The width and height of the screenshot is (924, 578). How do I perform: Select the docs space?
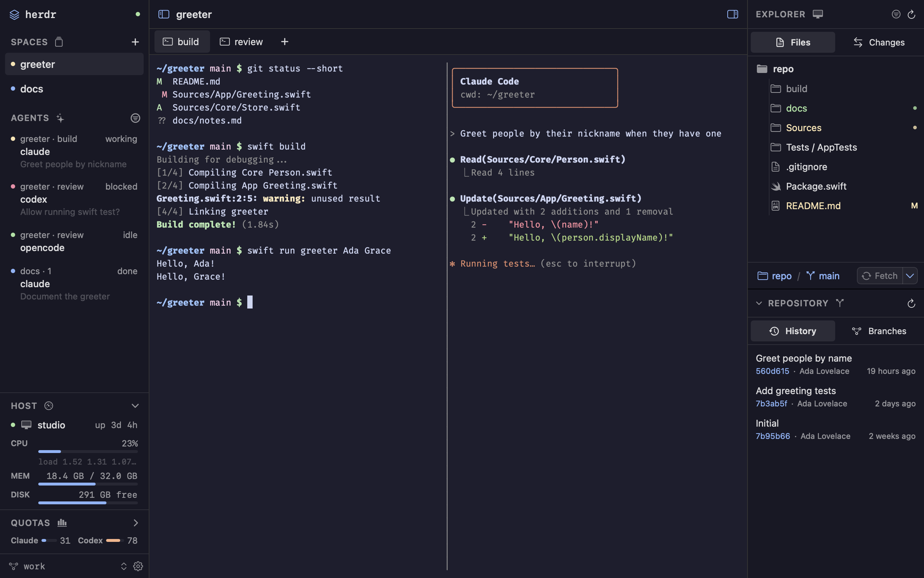(x=74, y=89)
